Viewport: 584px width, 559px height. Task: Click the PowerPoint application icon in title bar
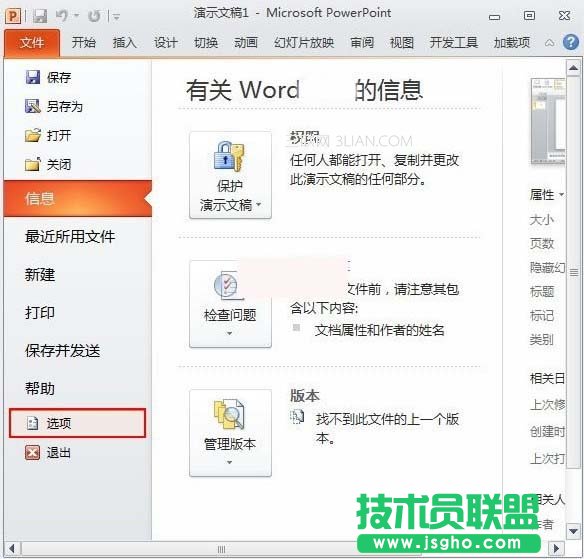coord(14,16)
